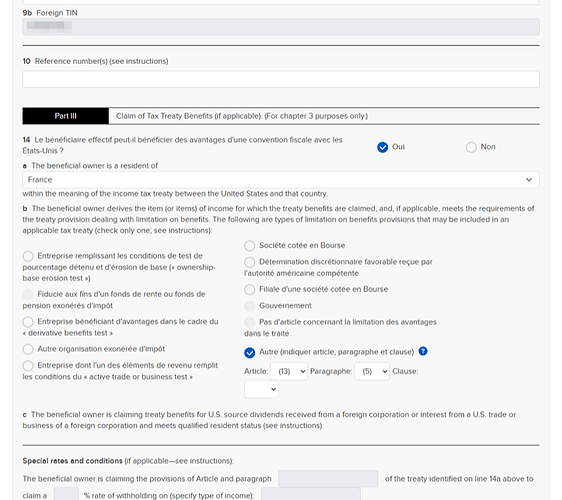Toggle the Autre (indiquer article) radio button

tap(249, 353)
